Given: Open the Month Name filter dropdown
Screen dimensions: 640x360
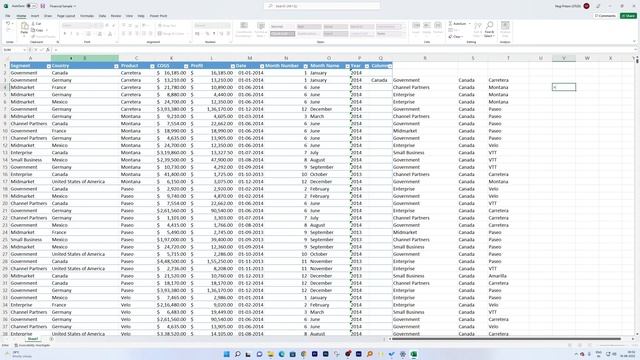Looking at the screenshot, I should click(347, 66).
